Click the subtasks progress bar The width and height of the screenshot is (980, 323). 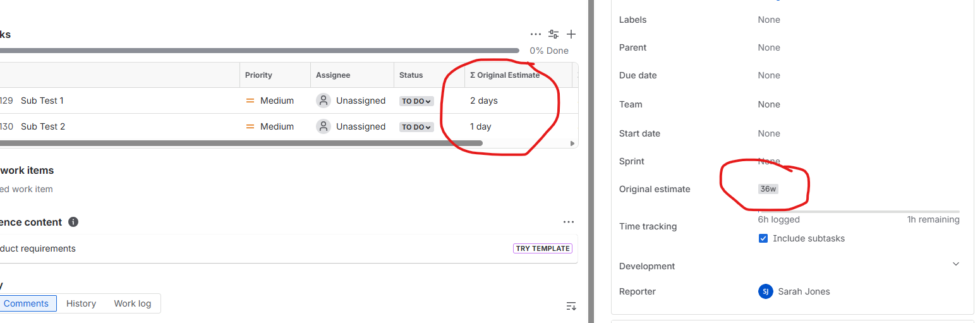[259, 51]
